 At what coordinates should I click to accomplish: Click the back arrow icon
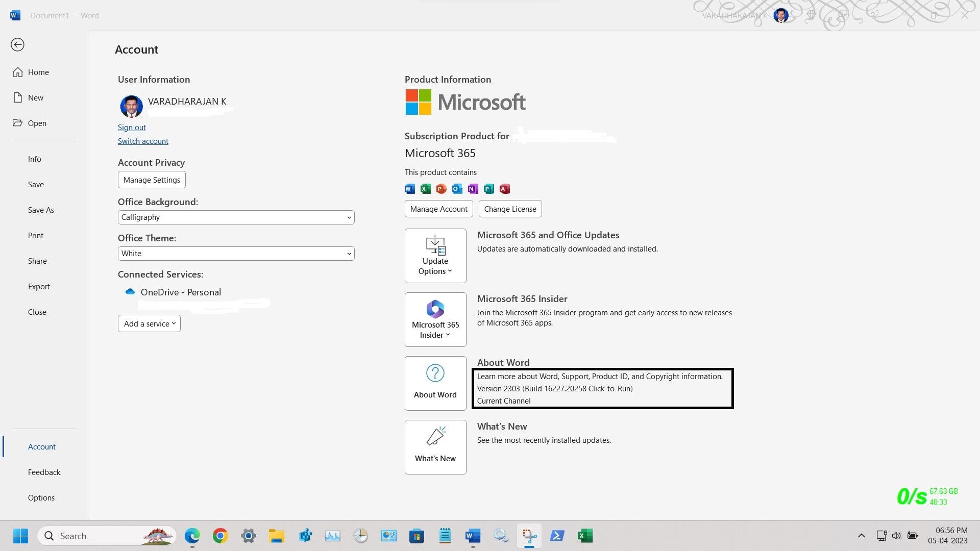[17, 45]
